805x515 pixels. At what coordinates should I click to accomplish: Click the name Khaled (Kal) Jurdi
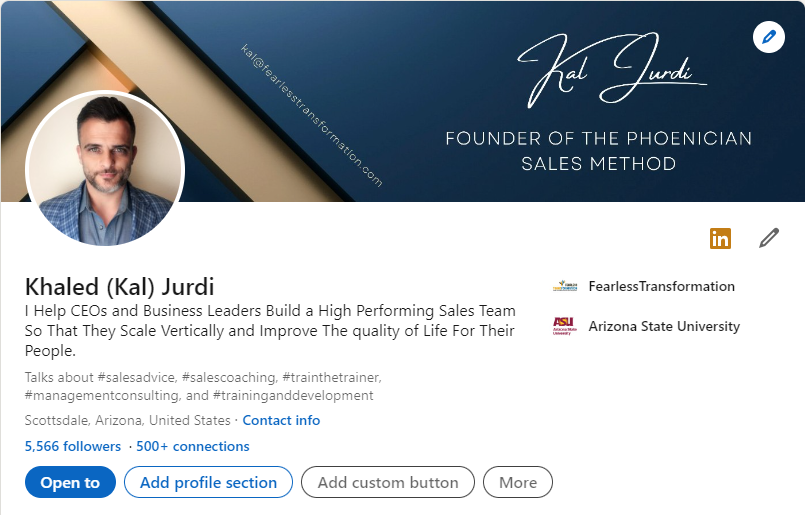pos(119,286)
